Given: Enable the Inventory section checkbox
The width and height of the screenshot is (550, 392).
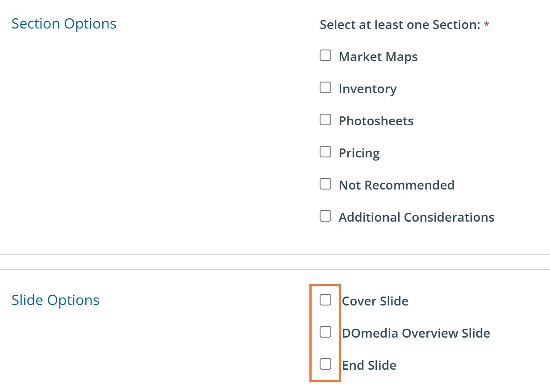Looking at the screenshot, I should pos(325,88).
